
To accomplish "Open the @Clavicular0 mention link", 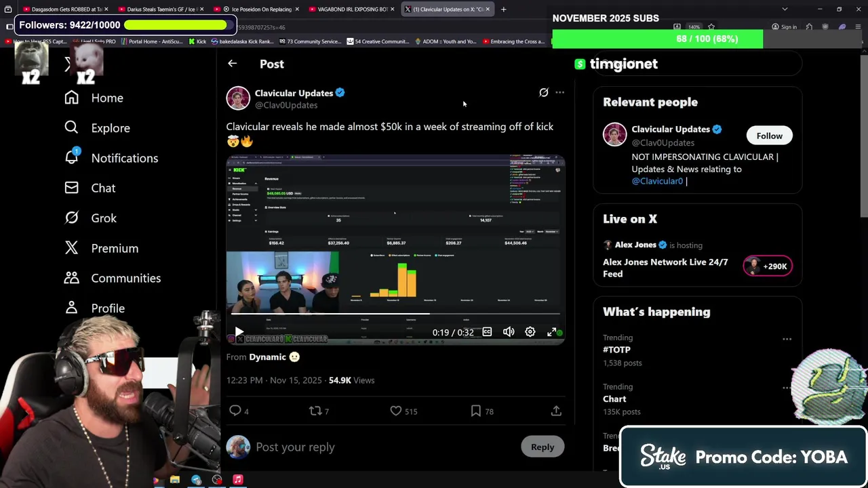I will click(x=657, y=181).
